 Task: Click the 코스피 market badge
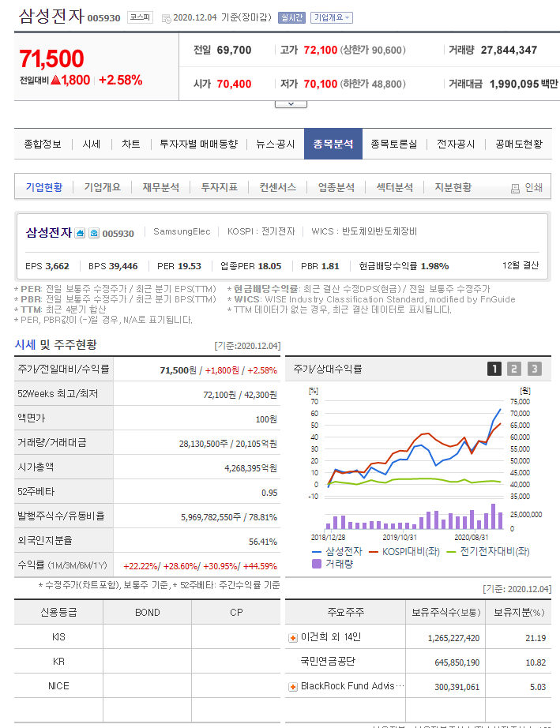(140, 17)
